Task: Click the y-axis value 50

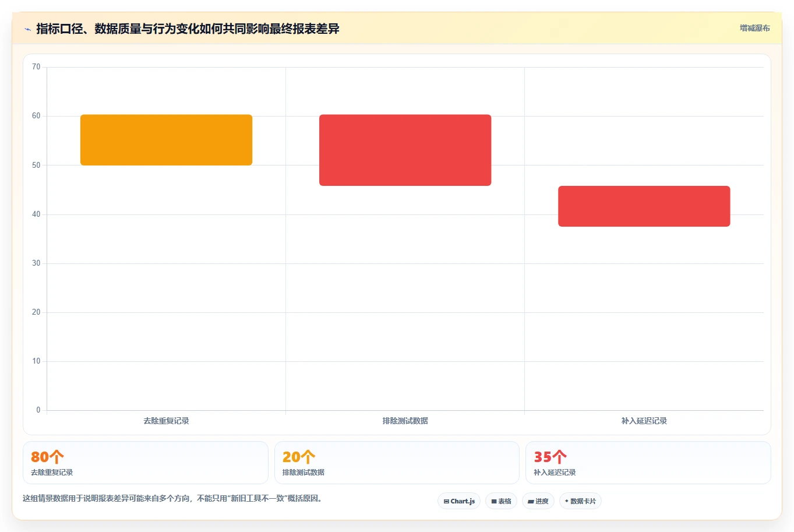Action: (36, 165)
